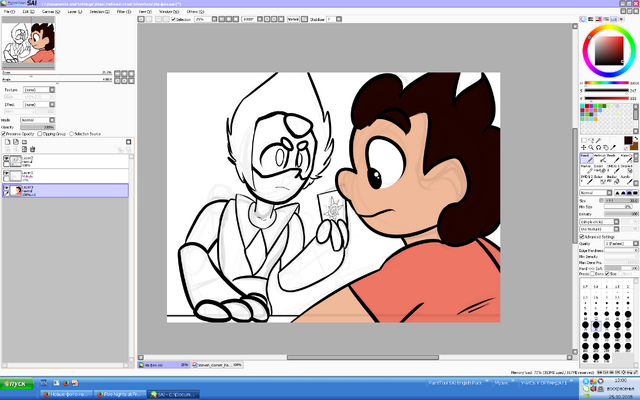Toggle the HSV sliders panel icon
This screenshot has width=640, height=400.
coord(598,19)
